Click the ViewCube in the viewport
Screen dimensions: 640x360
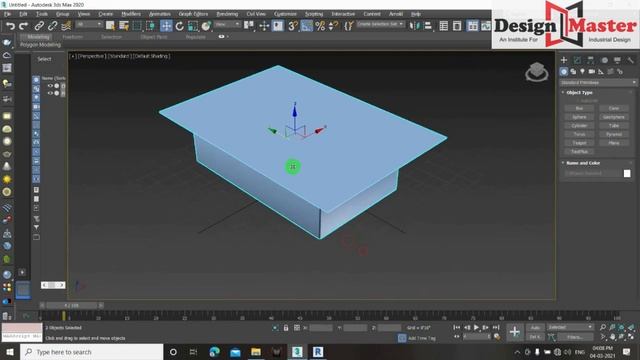pyautogui.click(x=537, y=72)
